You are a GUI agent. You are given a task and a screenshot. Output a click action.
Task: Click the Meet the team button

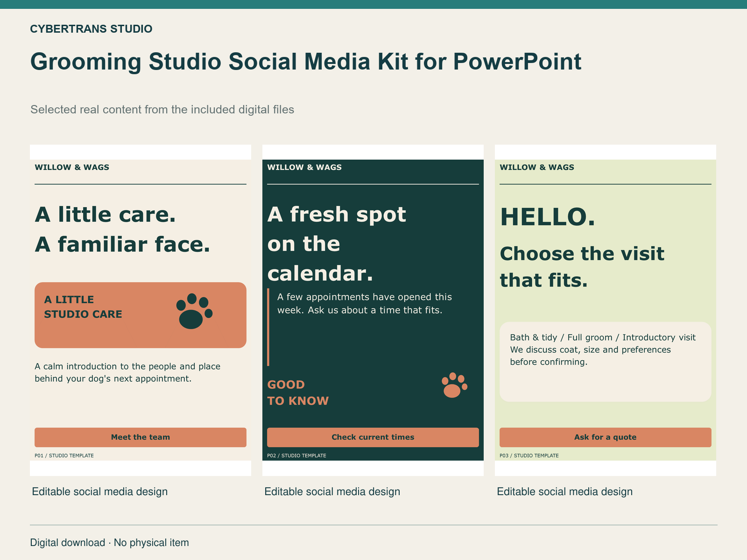point(141,437)
